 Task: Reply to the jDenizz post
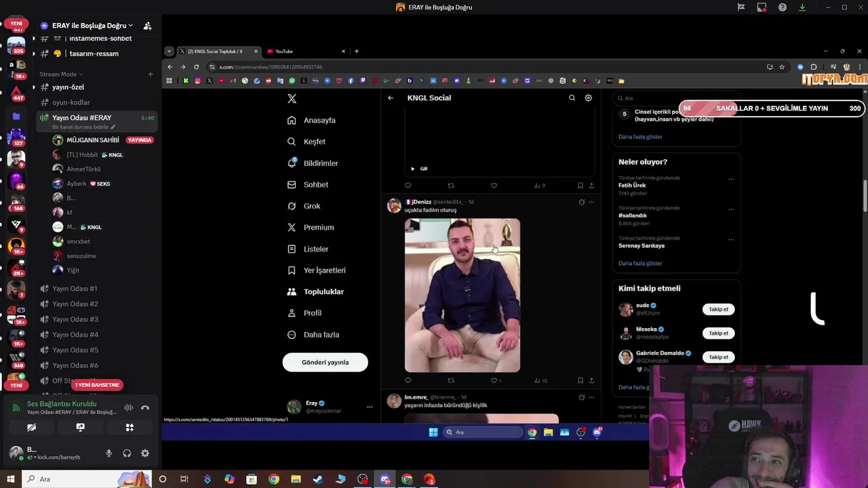coord(408,381)
